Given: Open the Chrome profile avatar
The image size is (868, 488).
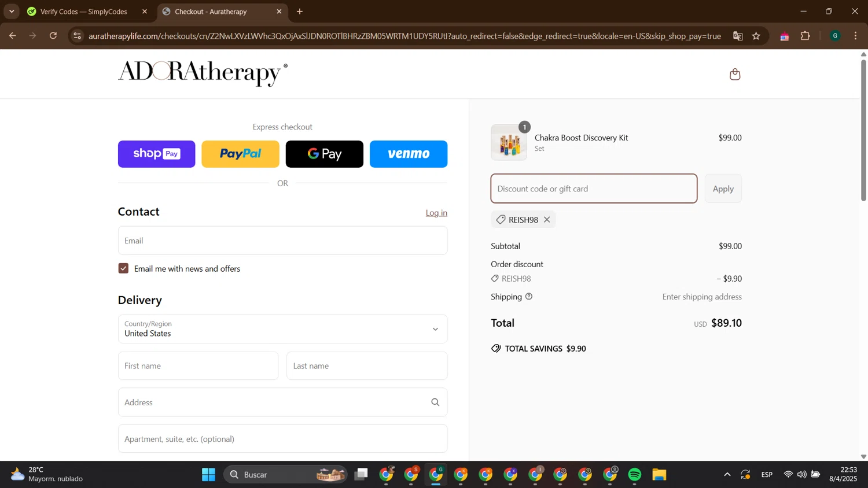Looking at the screenshot, I should tap(835, 36).
